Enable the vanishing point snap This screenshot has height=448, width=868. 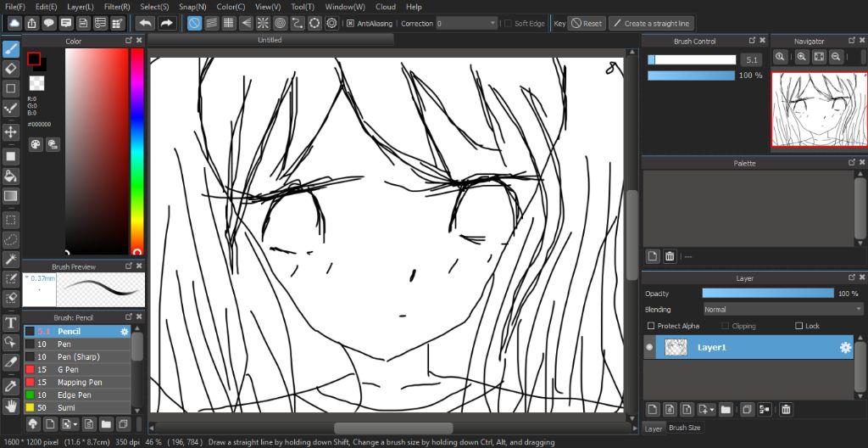[x=246, y=23]
